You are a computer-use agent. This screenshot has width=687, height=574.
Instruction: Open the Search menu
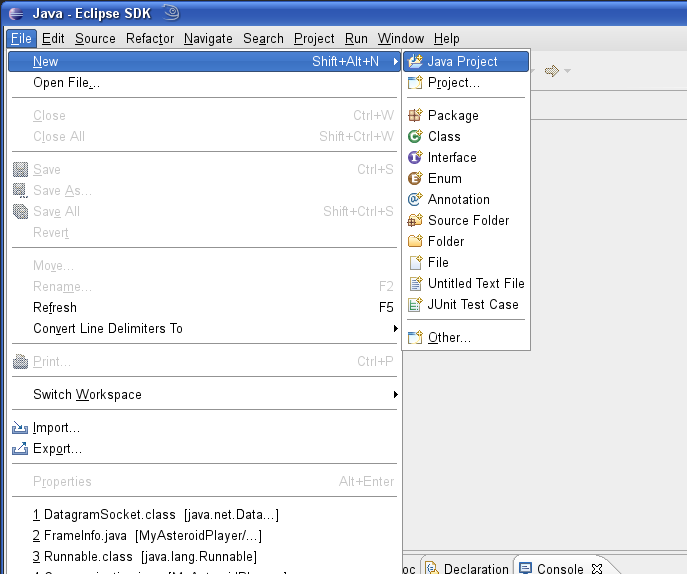[263, 39]
